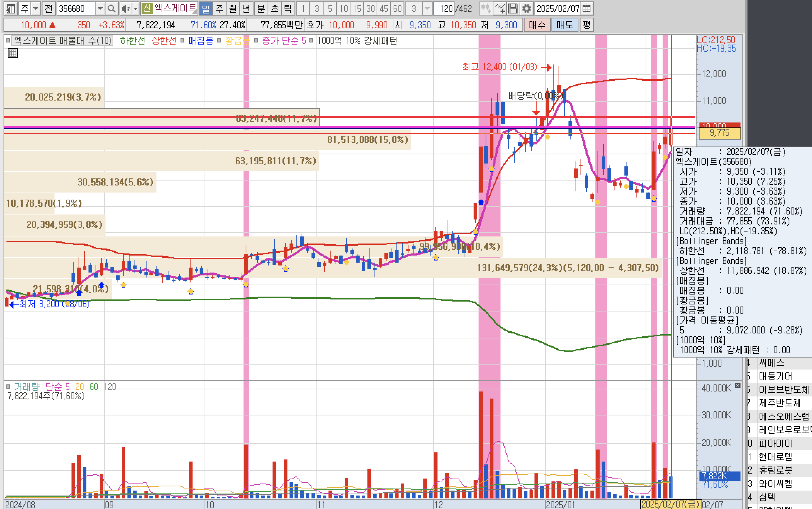The image size is (812, 509).
Task: Open the calendar date picker icon
Action: tap(586, 8)
